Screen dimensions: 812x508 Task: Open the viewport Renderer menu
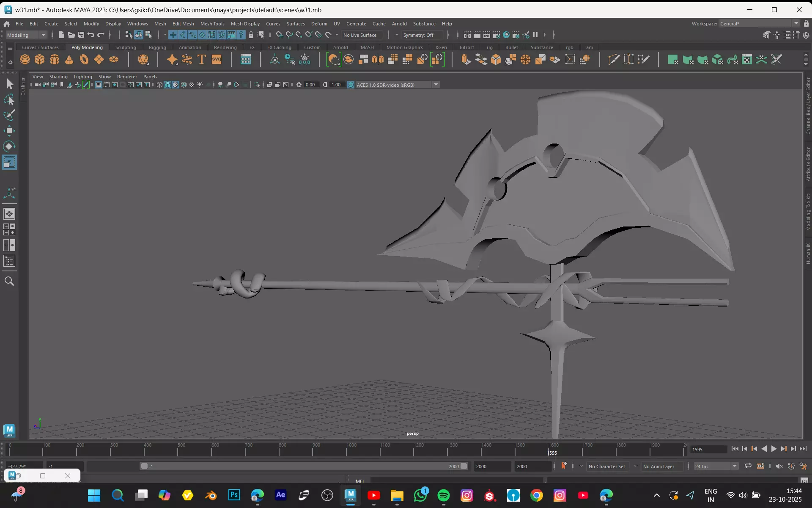point(127,77)
